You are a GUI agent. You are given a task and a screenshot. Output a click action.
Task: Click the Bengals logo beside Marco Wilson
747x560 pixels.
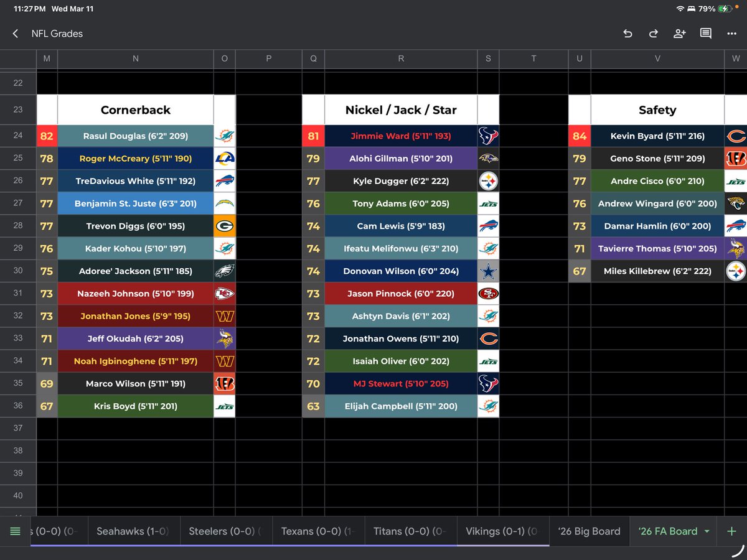tap(224, 383)
